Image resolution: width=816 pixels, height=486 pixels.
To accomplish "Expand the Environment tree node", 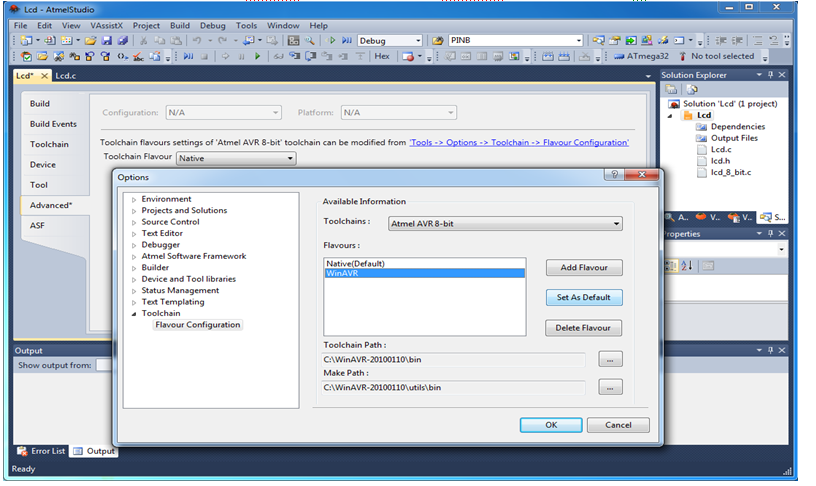I will tap(134, 199).
